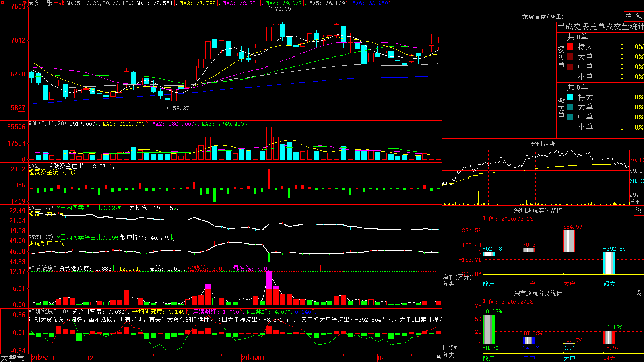Click the teal 大单 sell-order swatch

click(x=570, y=107)
